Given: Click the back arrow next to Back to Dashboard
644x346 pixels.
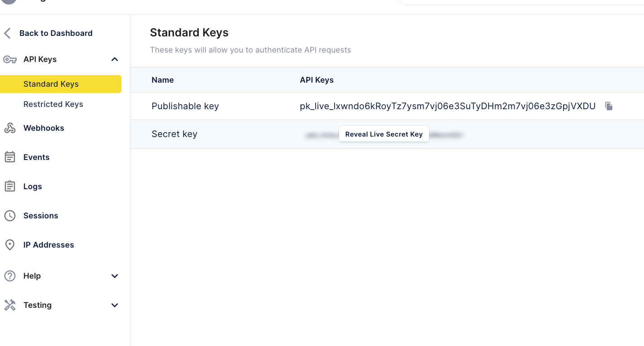Looking at the screenshot, I should tap(7, 33).
